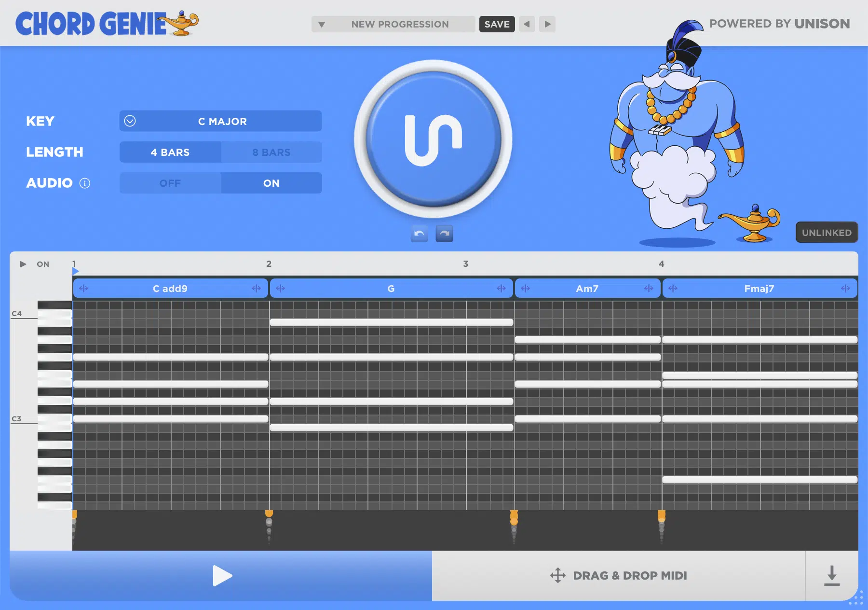The image size is (868, 610).
Task: Go to next preset
Action: click(547, 24)
